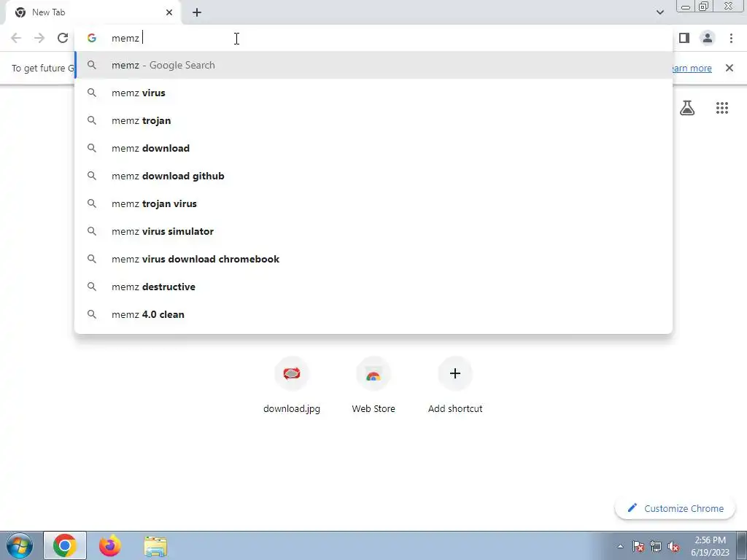Click the Show desktop strip at the taskbar edge

(x=742, y=545)
